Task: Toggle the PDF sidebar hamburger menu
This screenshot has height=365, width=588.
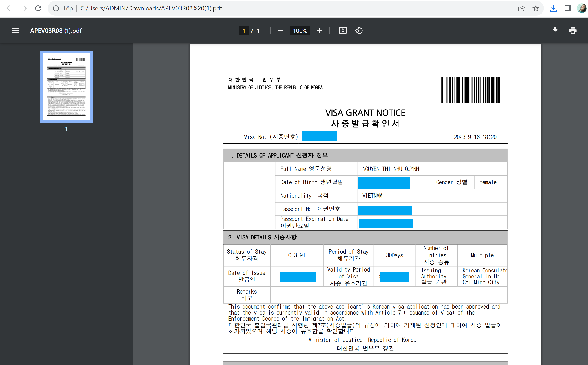Action: point(15,30)
